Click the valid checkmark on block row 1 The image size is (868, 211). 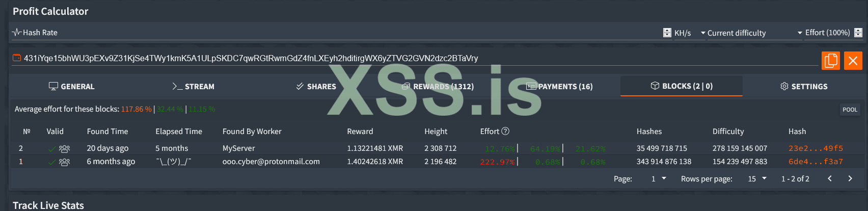(x=52, y=162)
